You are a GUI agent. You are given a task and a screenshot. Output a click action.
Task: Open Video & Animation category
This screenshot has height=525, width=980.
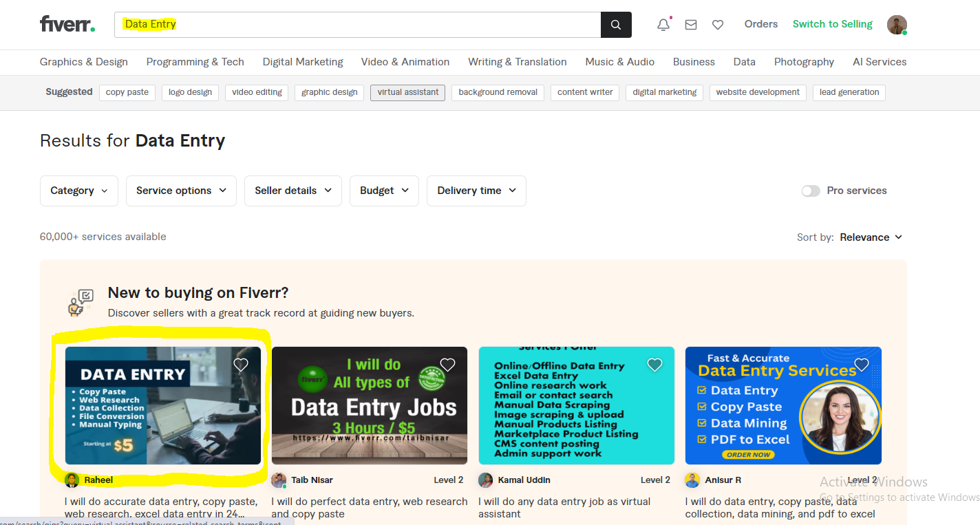click(405, 62)
